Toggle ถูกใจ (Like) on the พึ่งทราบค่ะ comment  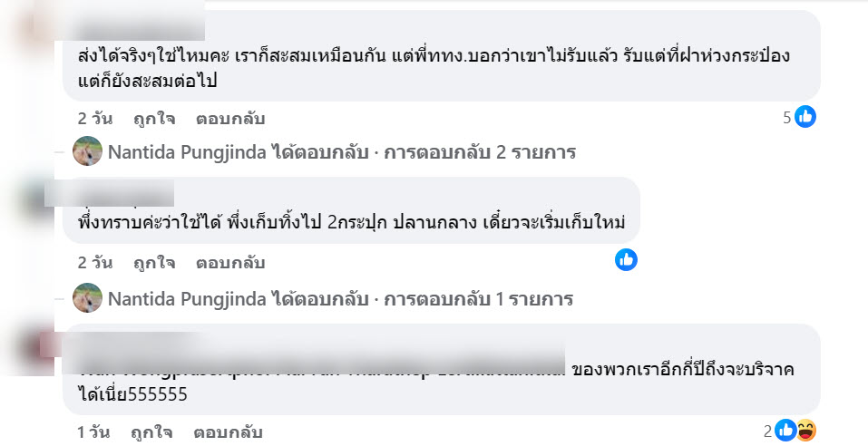[153, 264]
